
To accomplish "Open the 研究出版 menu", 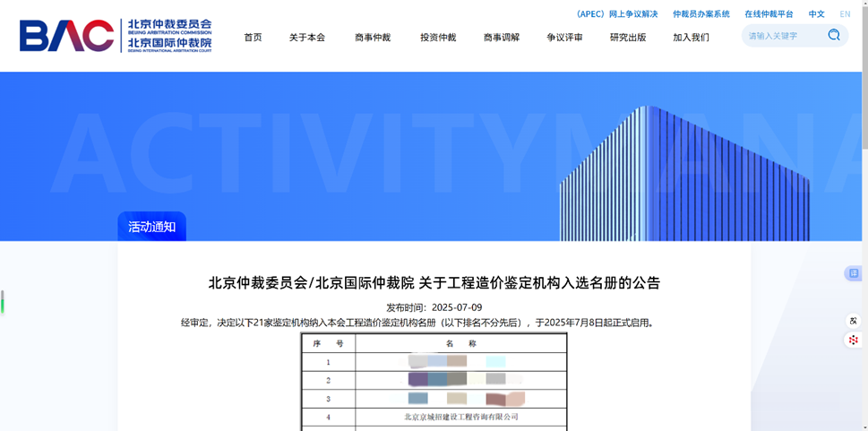I will pos(628,38).
